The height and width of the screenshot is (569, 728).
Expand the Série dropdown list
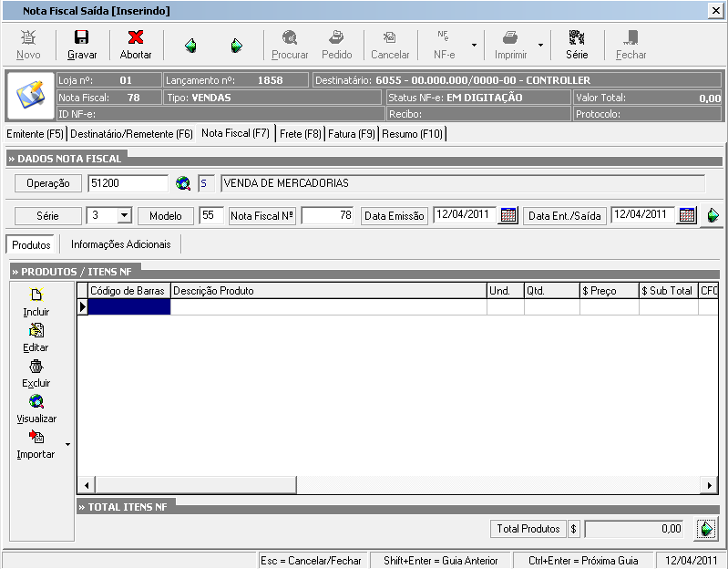[123, 216]
